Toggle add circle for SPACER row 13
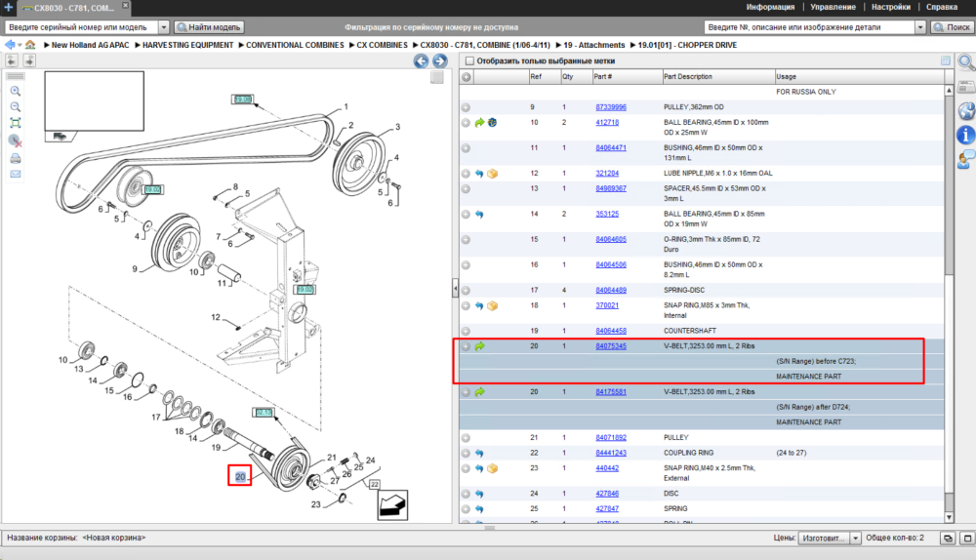The image size is (976, 560). [466, 188]
